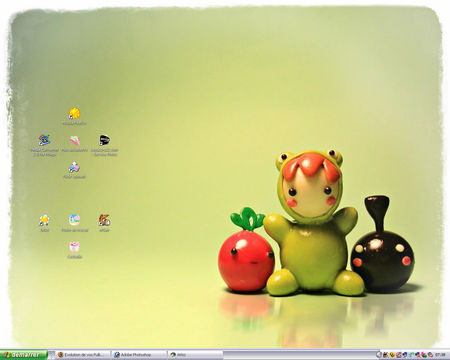Image resolution: width=450 pixels, height=360 pixels.
Task: Switch to the Adobe Photoshop taskbar window
Action: click(139, 355)
